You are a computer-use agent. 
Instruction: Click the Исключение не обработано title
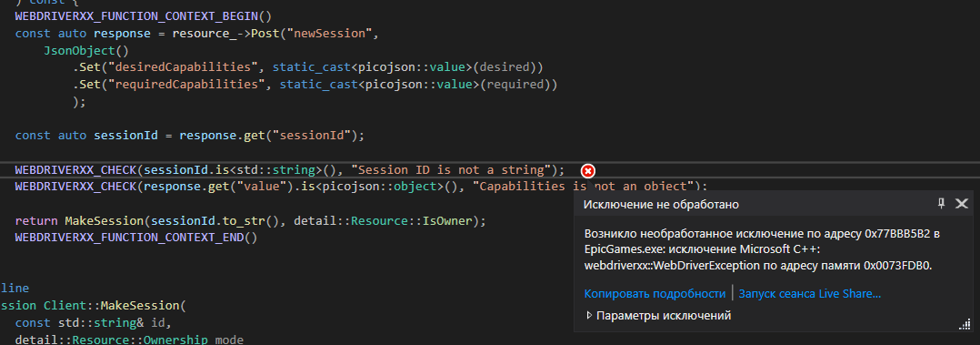click(x=661, y=205)
